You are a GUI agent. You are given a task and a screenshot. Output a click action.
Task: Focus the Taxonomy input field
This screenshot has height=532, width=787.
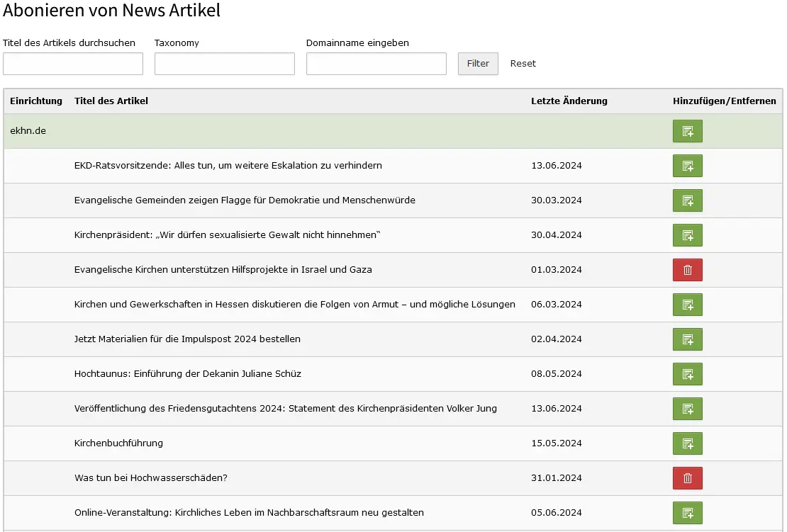click(224, 64)
